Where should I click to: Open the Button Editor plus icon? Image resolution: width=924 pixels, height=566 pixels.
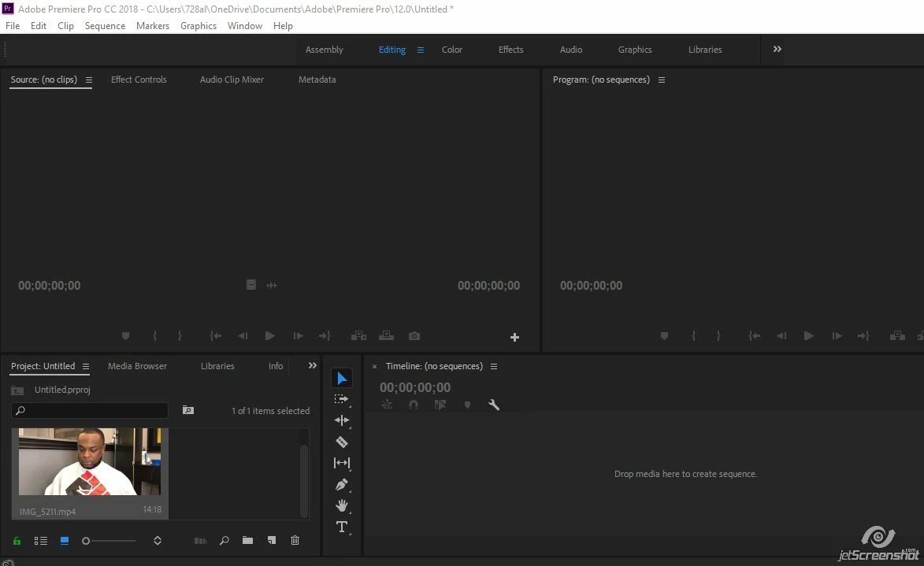pos(514,337)
